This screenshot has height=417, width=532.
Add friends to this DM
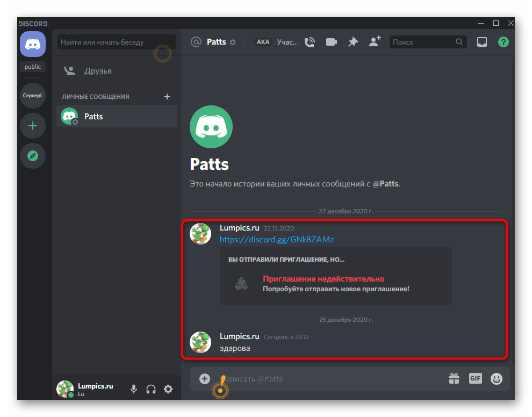[x=375, y=42]
